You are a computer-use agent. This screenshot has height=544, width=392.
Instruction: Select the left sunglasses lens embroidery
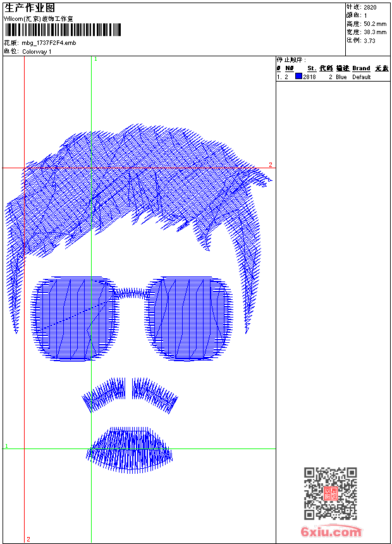click(75, 318)
